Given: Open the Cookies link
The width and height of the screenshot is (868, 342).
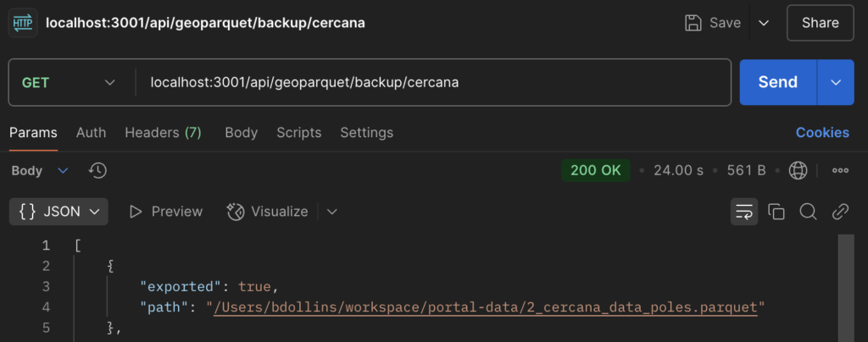Looking at the screenshot, I should [x=822, y=133].
